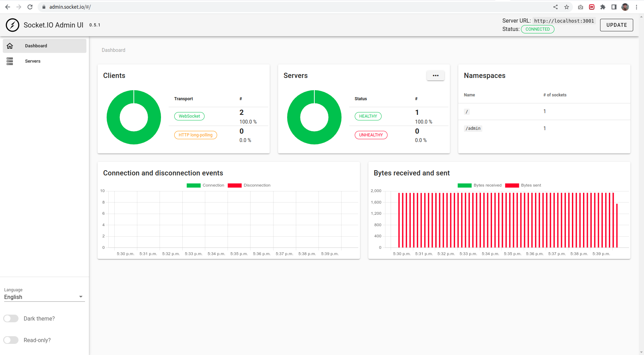Click the '# of sockets' column header
Screen dimensions: 644x355
coord(555,95)
